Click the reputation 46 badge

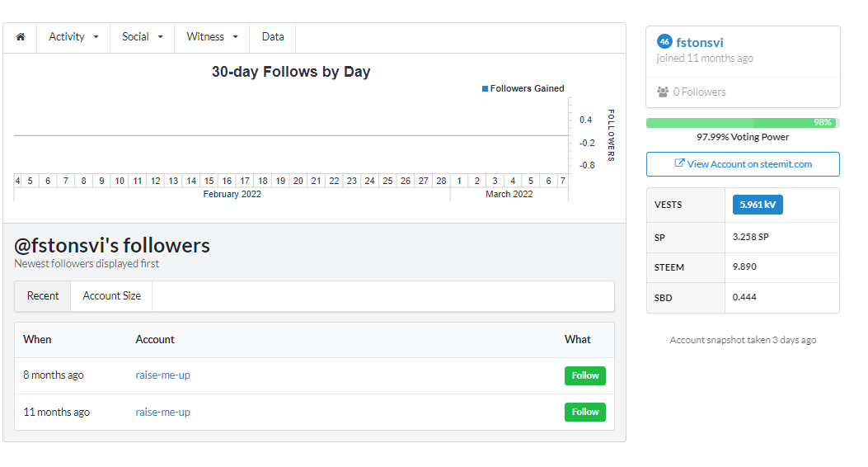(x=664, y=41)
